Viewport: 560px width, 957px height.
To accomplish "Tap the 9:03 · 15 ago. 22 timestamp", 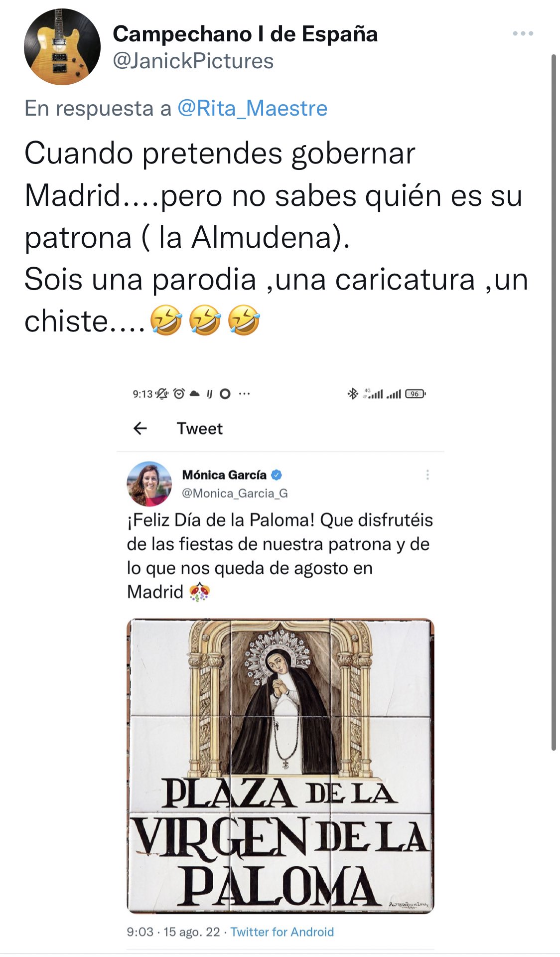I will click(173, 932).
